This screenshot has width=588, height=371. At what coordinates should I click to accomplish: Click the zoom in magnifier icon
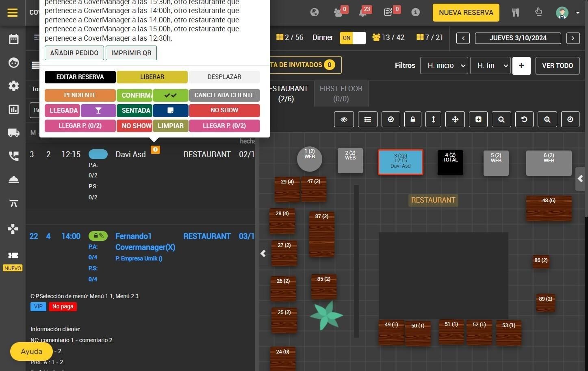pos(547,119)
